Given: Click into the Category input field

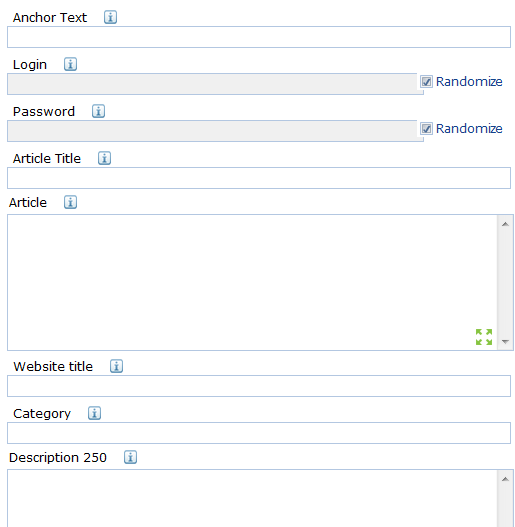Looking at the screenshot, I should click(x=259, y=433).
